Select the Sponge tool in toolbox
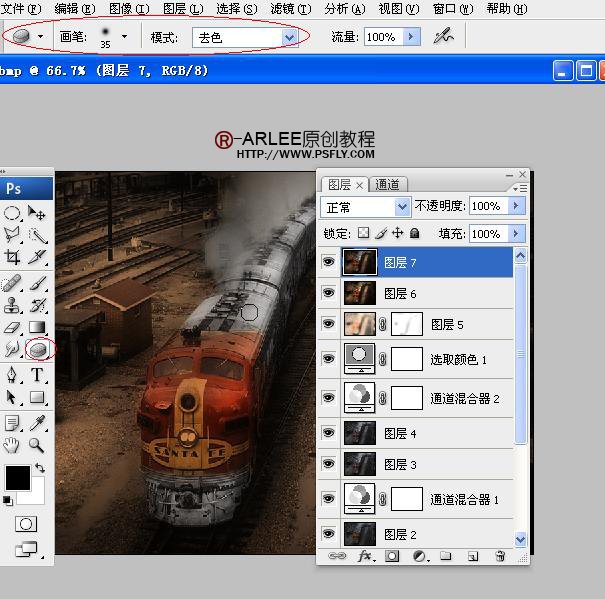Screen dimensions: 605x599 point(38,350)
